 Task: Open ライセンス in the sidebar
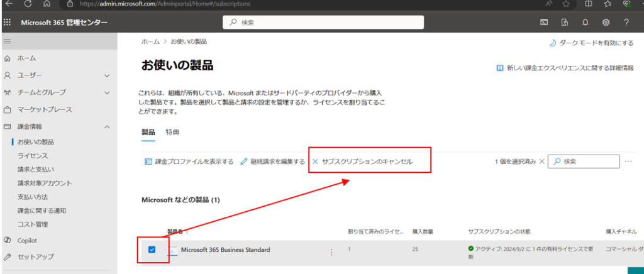point(33,156)
